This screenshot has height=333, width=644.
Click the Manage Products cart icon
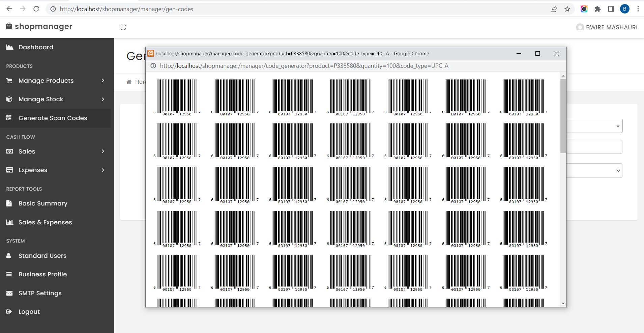coord(9,81)
